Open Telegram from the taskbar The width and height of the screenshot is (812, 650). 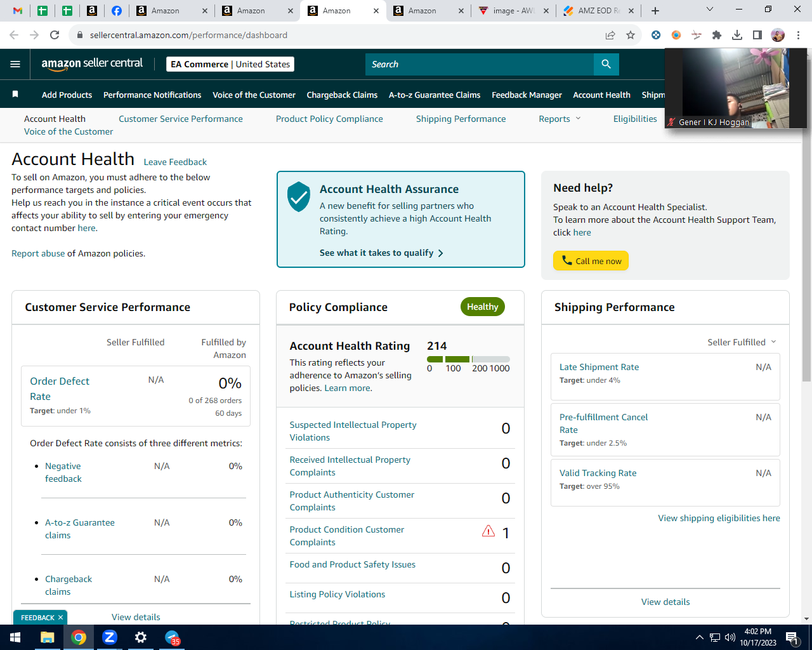pyautogui.click(x=172, y=637)
